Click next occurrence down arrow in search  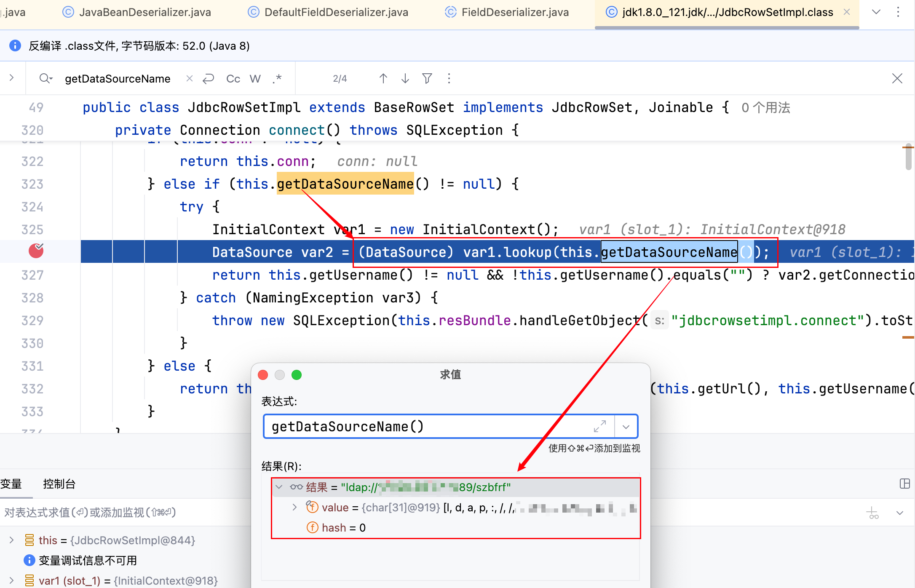[x=405, y=79]
